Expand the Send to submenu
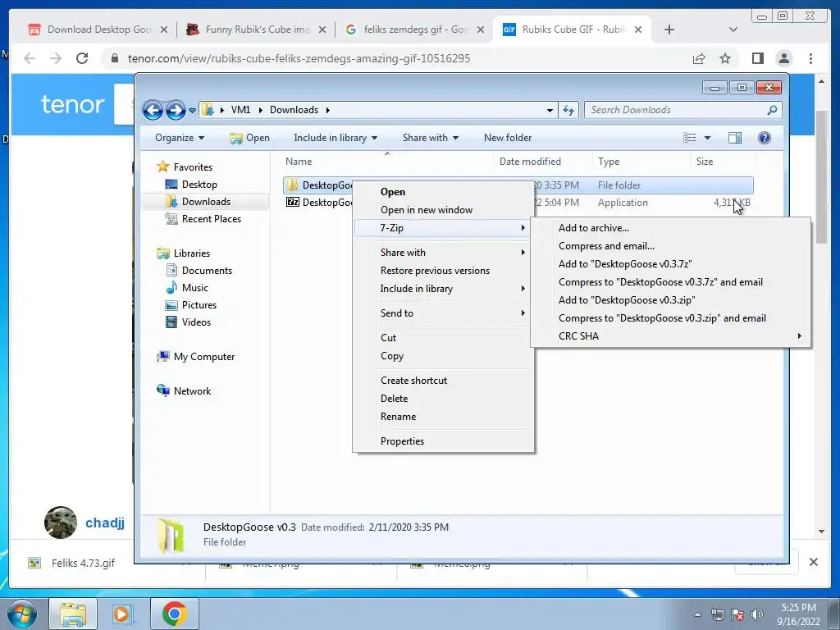Image resolution: width=840 pixels, height=630 pixels. pyautogui.click(x=445, y=313)
